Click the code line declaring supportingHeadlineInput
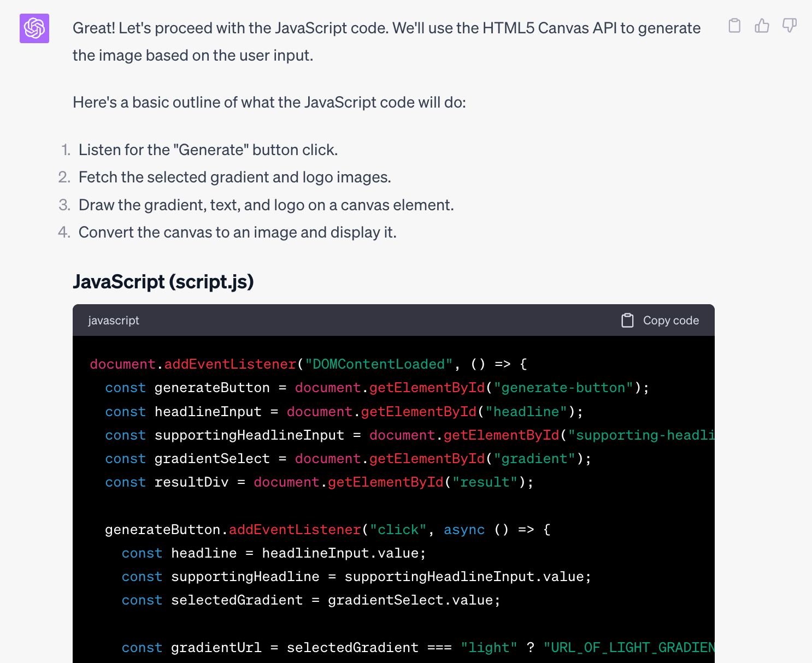The width and height of the screenshot is (812, 663). (x=410, y=435)
